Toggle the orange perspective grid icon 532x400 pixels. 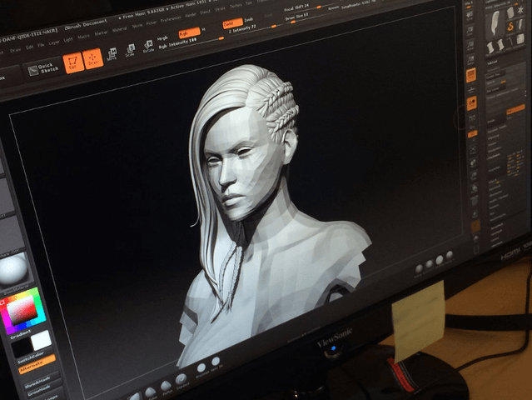pyautogui.click(x=471, y=75)
